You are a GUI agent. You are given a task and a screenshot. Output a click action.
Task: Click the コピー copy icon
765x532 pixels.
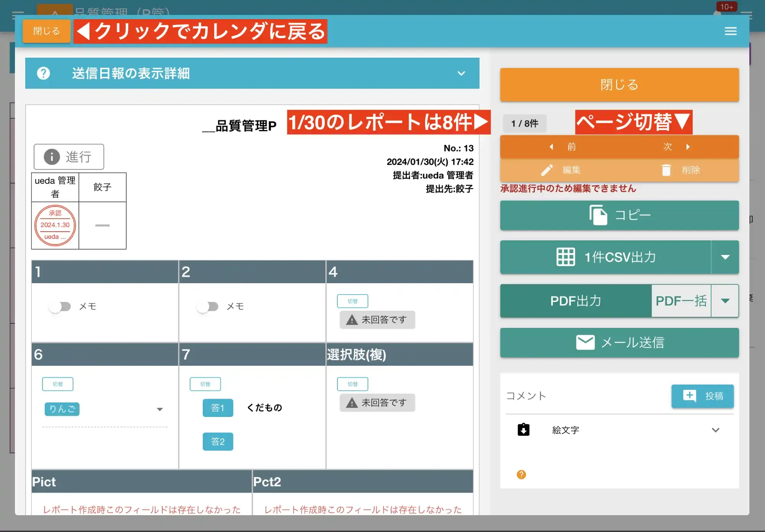598,215
